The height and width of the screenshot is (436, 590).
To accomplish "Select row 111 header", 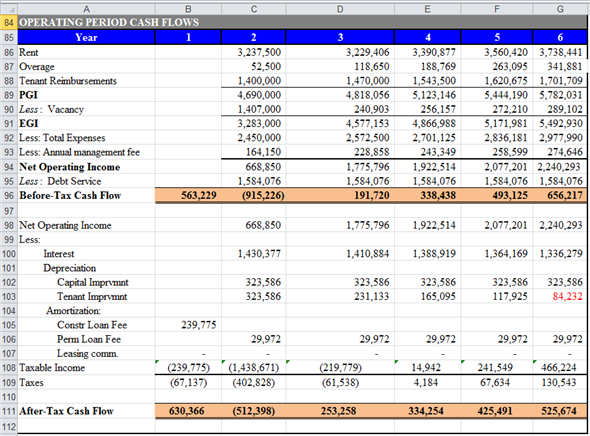I will 8,411.
